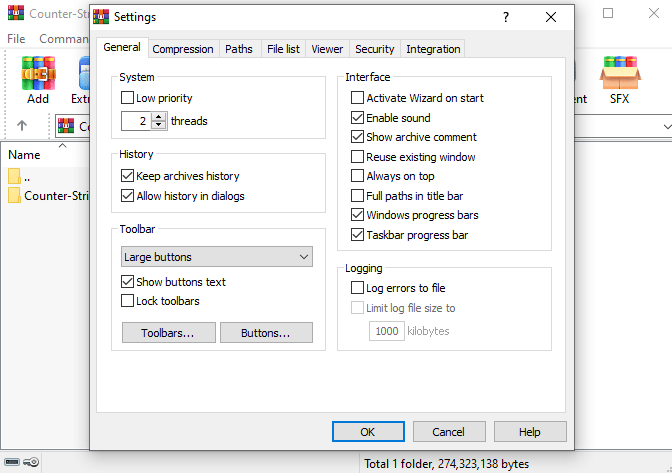
Task: Enable the Low priority checkbox
Action: tap(127, 98)
